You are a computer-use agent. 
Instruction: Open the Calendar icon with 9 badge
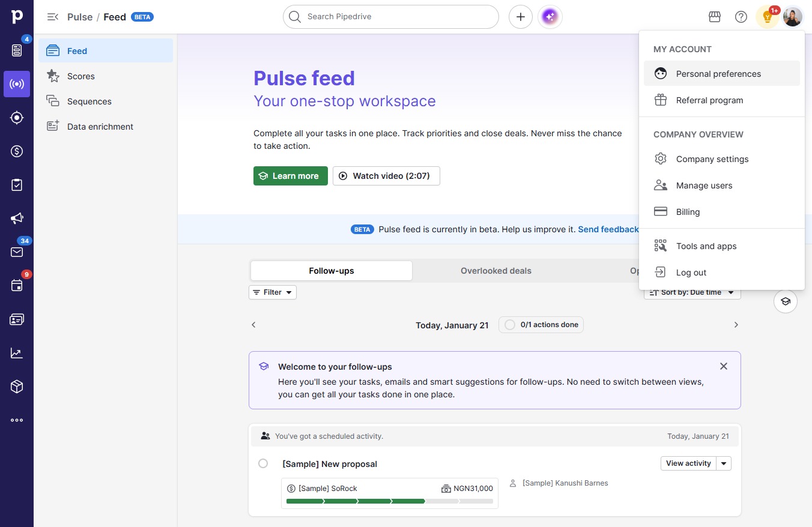(17, 286)
